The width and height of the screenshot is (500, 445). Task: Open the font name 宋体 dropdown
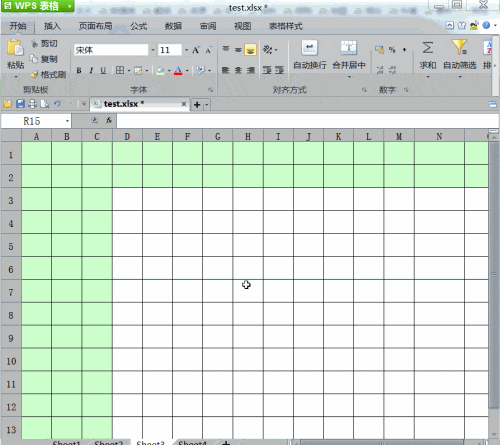point(153,50)
